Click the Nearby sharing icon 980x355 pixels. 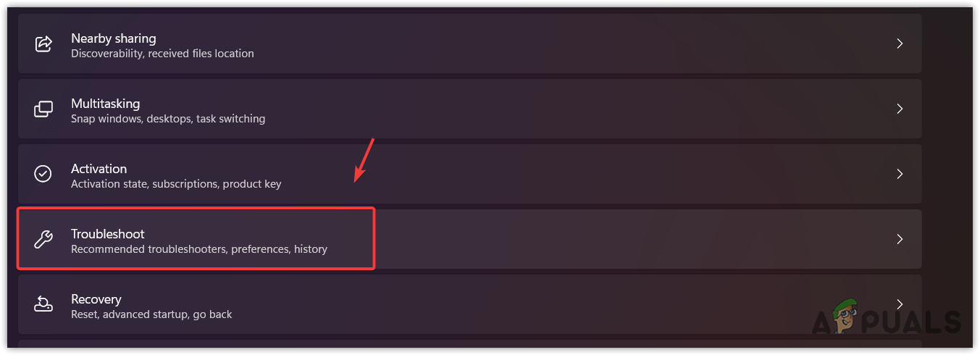43,44
